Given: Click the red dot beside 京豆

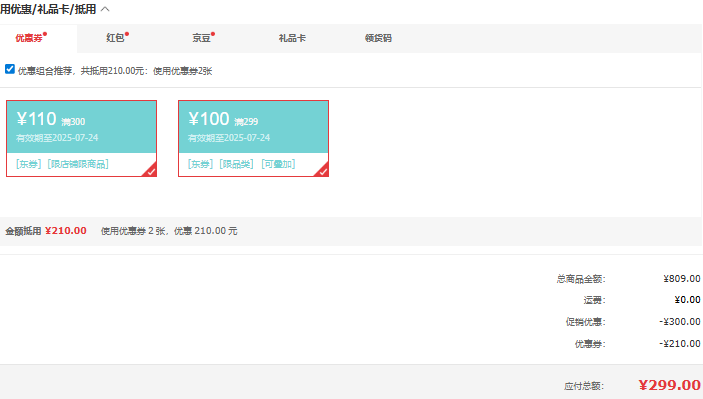Looking at the screenshot, I should pyautogui.click(x=213, y=34).
